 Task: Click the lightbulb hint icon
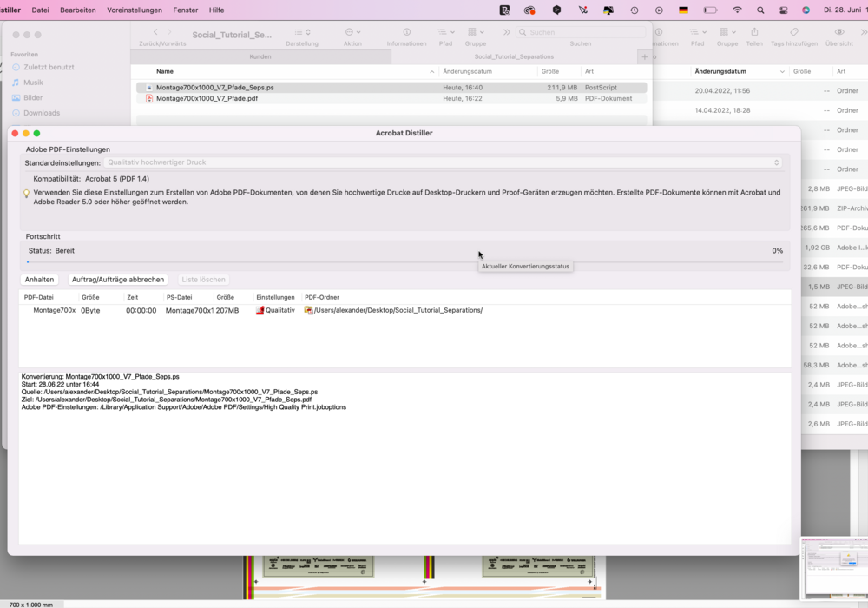point(26,193)
